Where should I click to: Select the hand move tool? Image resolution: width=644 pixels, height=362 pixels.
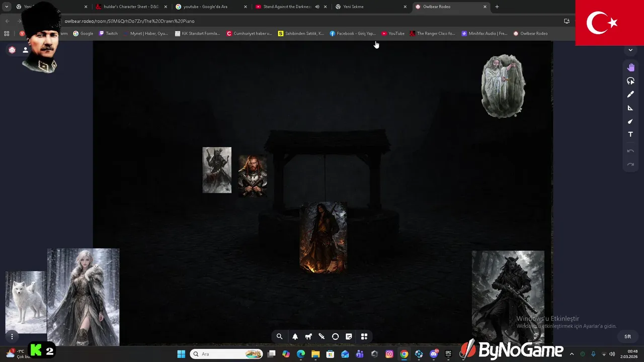coord(630,67)
